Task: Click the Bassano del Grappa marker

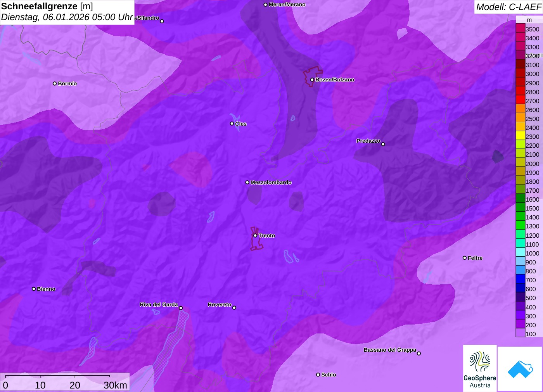Action: (419, 353)
